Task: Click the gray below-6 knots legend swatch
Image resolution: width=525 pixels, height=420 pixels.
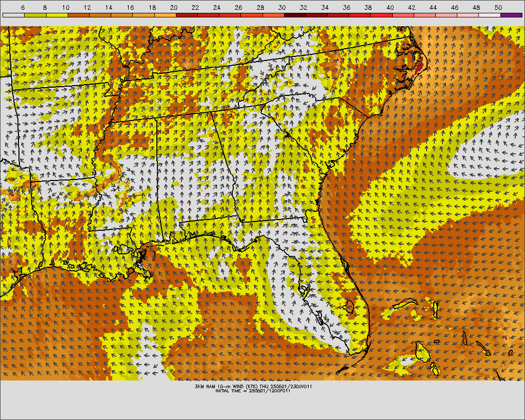Action: tap(13, 15)
